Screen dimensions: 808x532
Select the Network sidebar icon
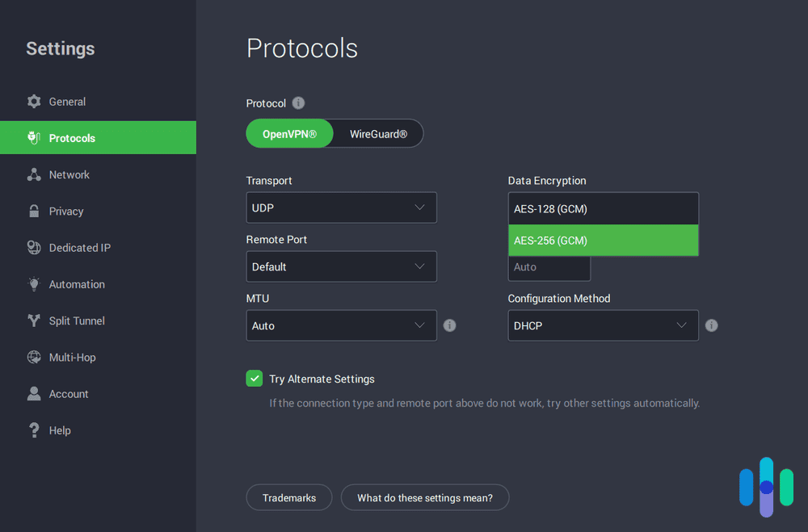point(33,174)
